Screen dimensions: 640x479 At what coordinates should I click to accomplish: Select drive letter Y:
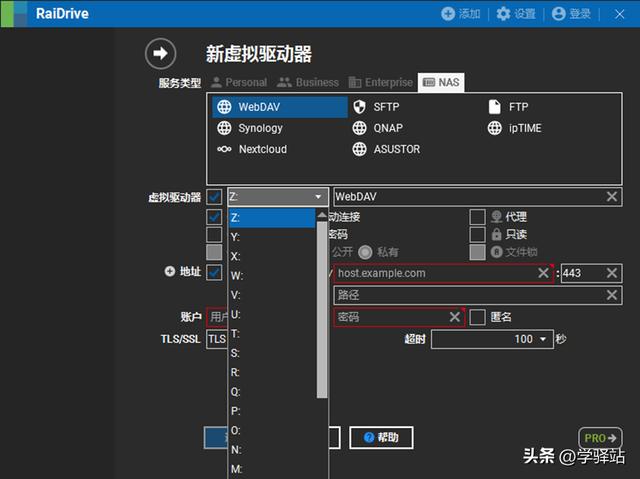pyautogui.click(x=271, y=237)
